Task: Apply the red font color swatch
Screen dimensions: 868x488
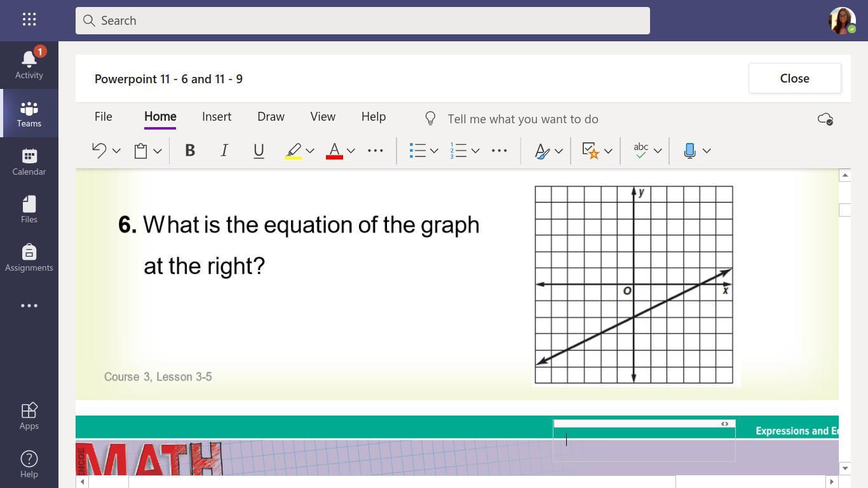Action: 334,151
